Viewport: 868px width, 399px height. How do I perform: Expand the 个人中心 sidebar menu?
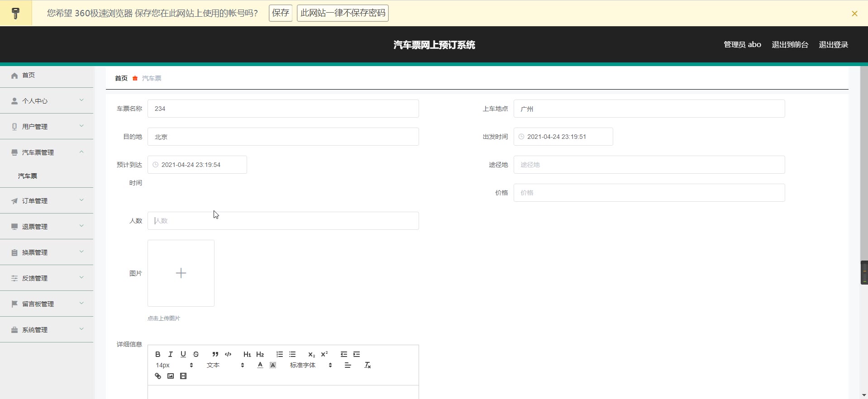[47, 100]
